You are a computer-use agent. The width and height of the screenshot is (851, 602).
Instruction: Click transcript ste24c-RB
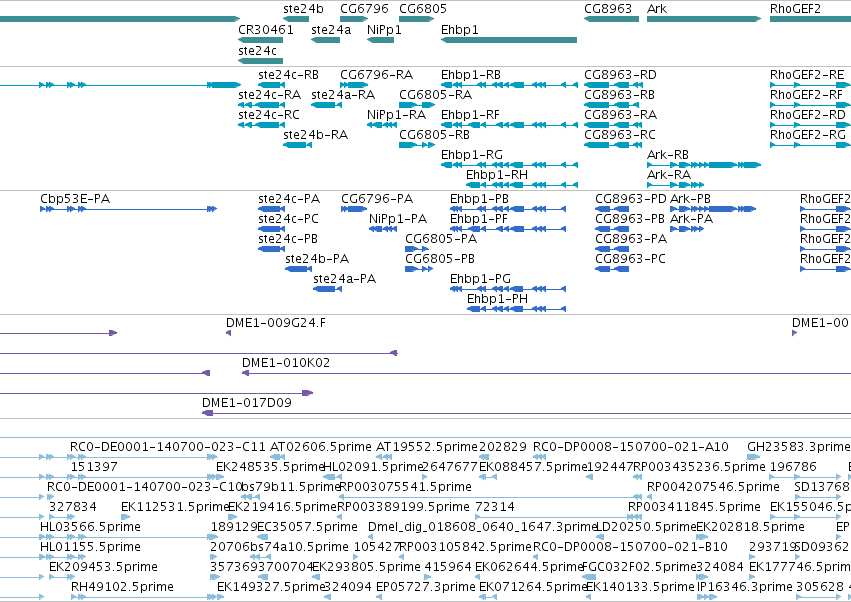click(288, 74)
